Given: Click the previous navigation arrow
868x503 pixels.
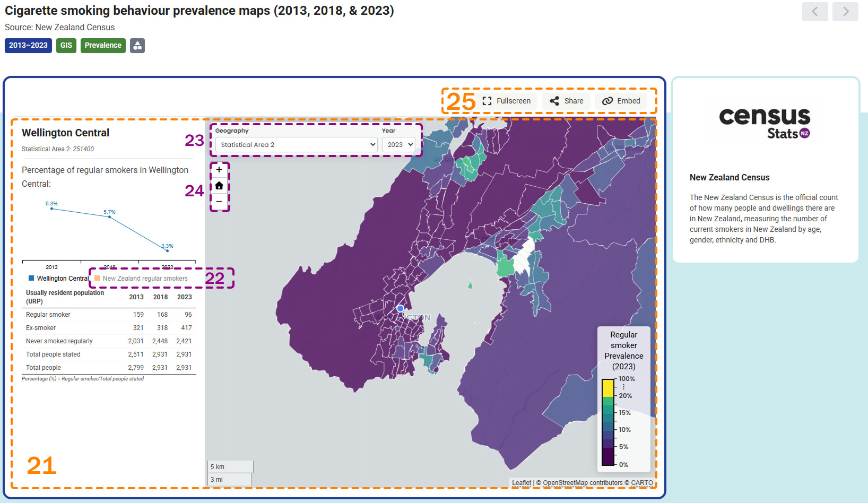Looking at the screenshot, I should click(815, 11).
